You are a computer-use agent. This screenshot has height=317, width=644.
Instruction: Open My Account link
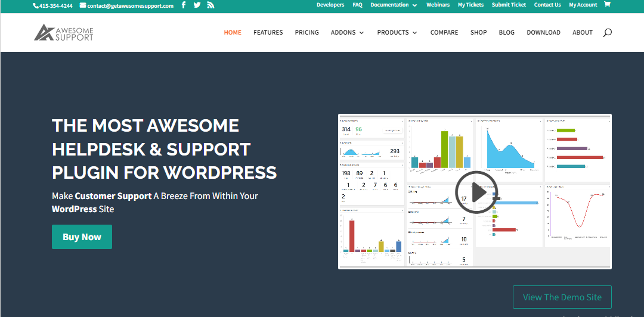(583, 5)
